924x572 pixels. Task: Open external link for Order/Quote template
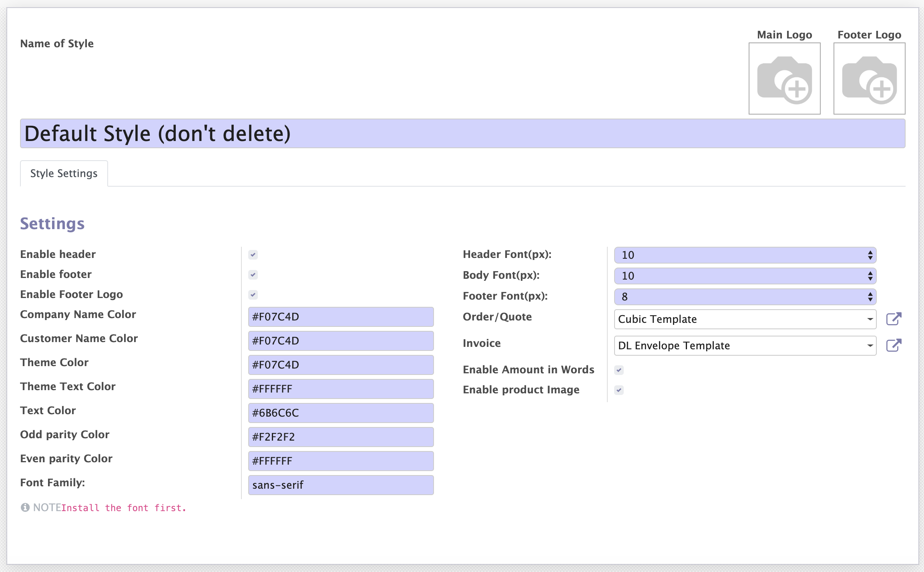point(894,319)
